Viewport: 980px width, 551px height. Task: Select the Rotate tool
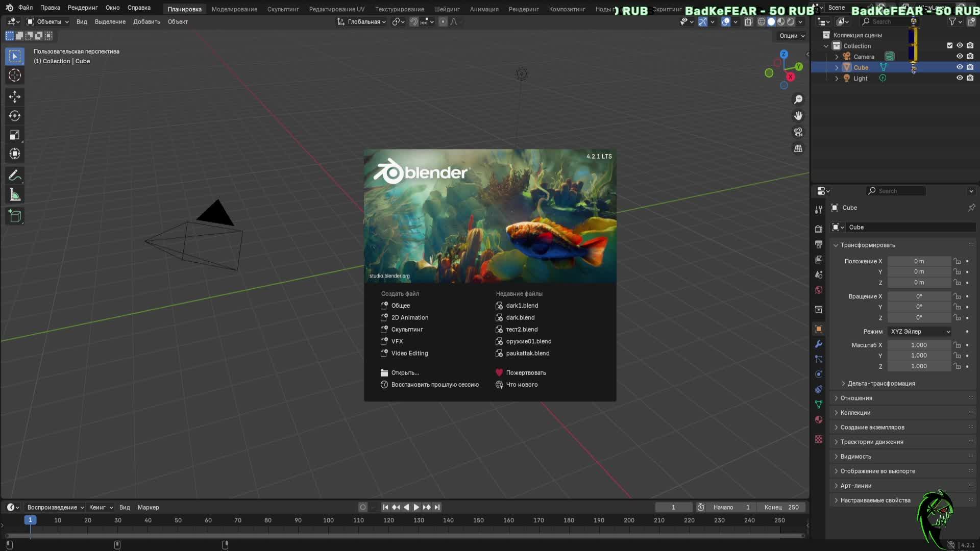[x=15, y=116]
